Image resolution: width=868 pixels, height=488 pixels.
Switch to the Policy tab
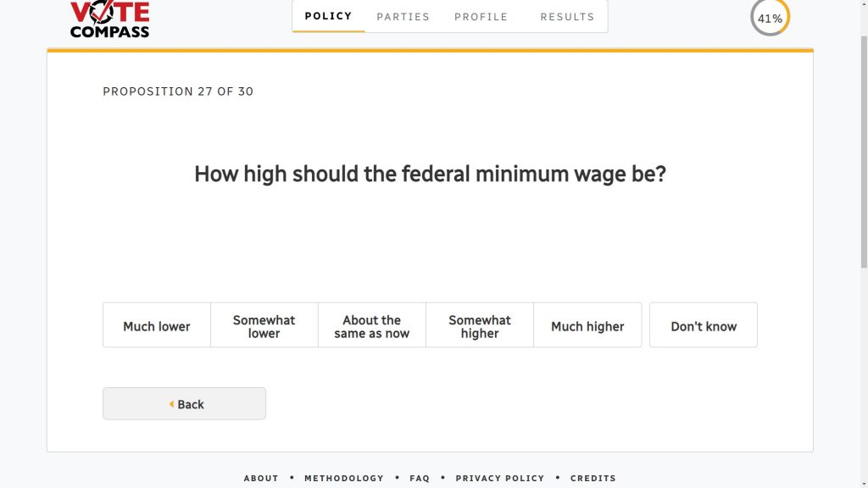pos(328,16)
